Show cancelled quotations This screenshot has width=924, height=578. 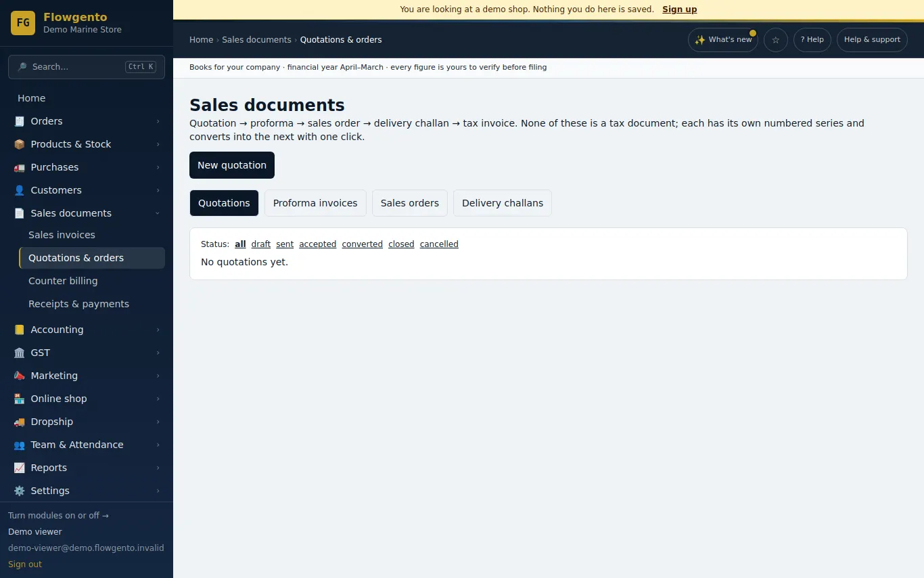point(439,244)
